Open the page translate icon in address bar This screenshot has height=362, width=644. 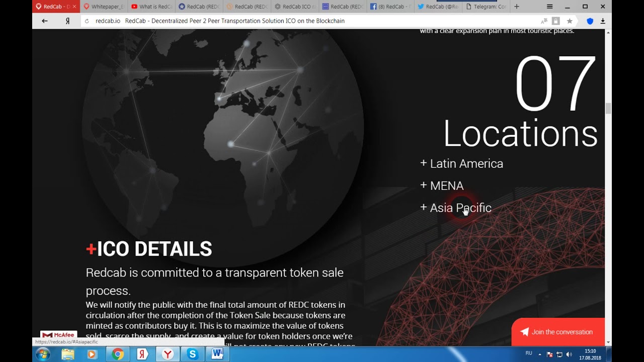tap(544, 21)
